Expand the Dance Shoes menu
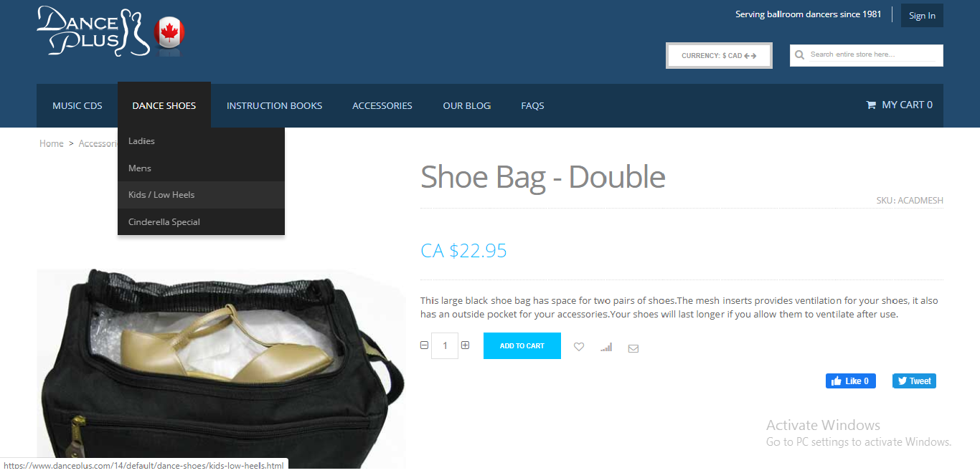980x473 pixels. [x=164, y=105]
